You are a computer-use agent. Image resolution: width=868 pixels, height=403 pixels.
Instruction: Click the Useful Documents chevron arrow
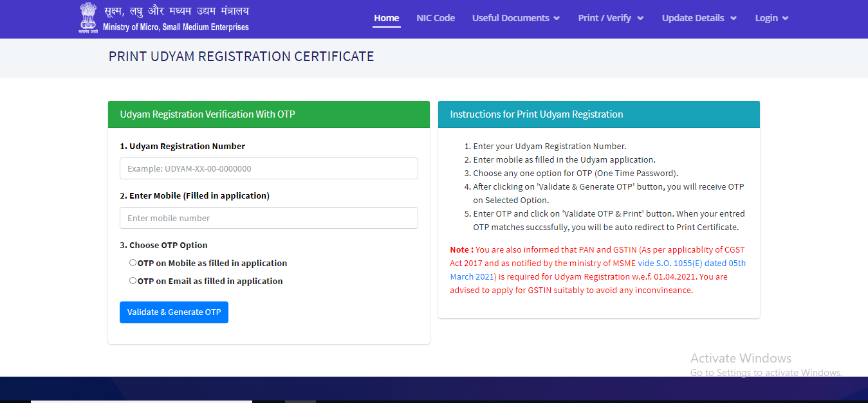pos(557,18)
